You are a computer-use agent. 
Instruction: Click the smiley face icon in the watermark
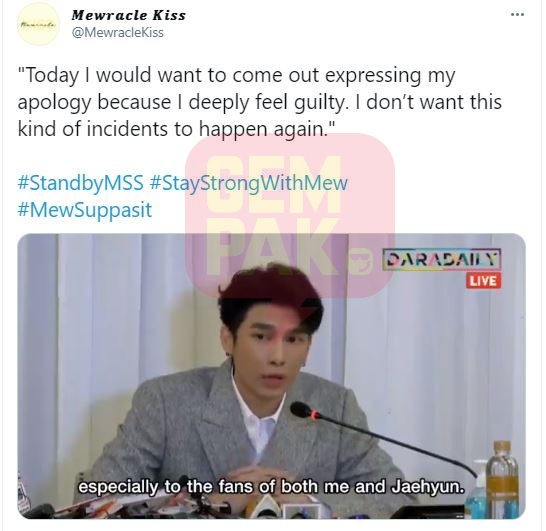point(362,262)
